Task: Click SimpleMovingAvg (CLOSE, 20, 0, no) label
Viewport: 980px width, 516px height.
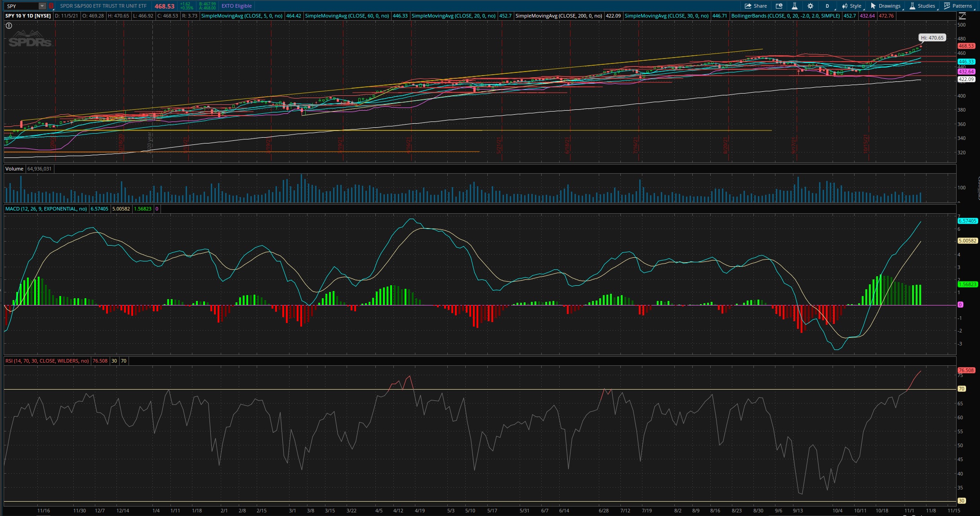Action: coord(454,16)
